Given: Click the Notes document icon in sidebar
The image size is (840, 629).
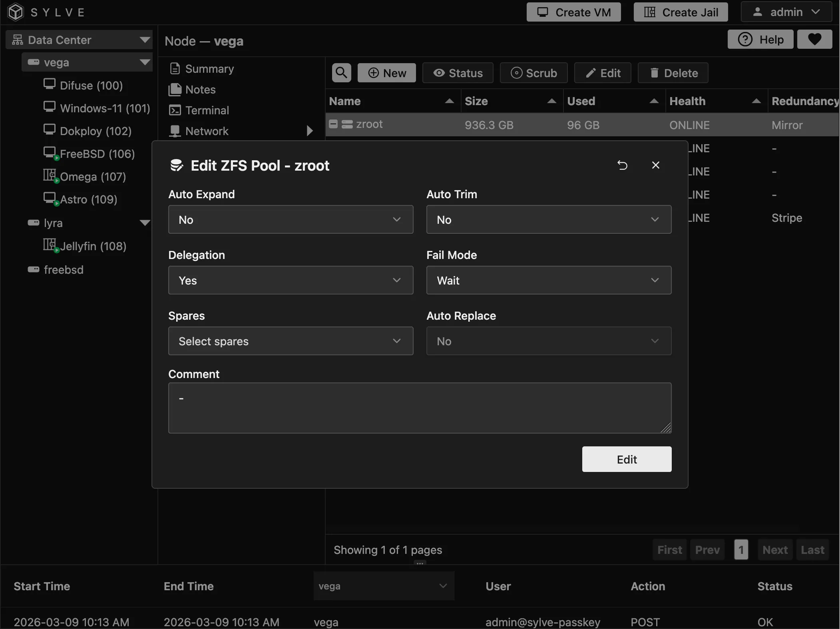Looking at the screenshot, I should point(175,90).
